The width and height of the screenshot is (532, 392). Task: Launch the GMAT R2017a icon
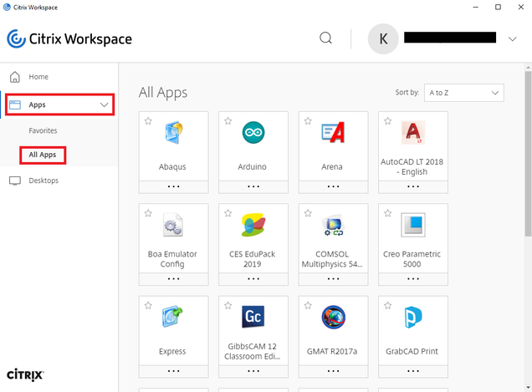[332, 318]
